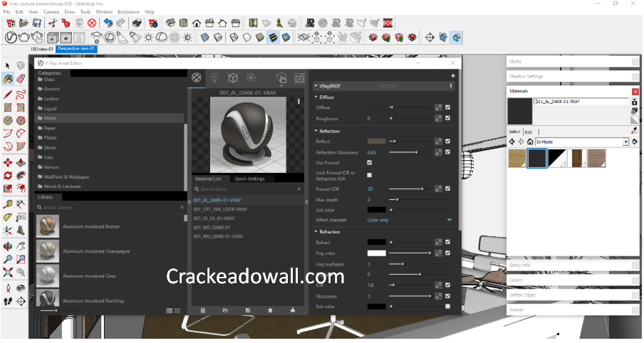Collapse the Reflection section
The width and height of the screenshot is (644, 343).
coord(316,131)
